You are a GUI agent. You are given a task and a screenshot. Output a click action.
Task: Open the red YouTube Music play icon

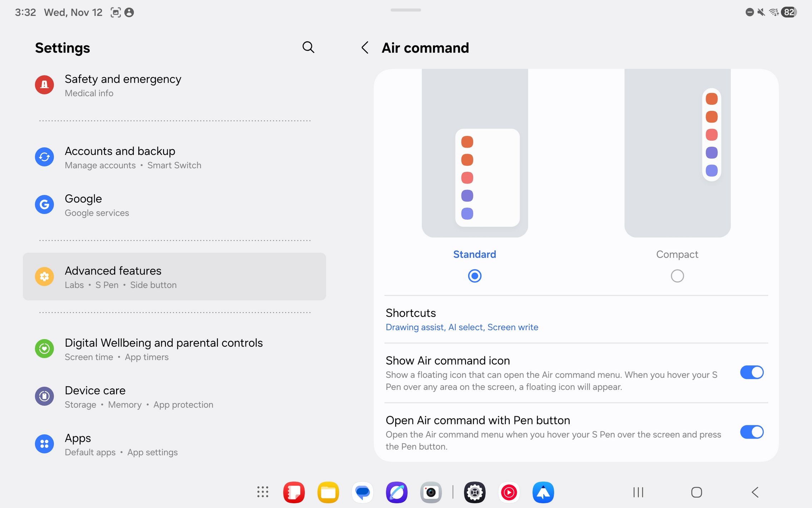coord(509,492)
